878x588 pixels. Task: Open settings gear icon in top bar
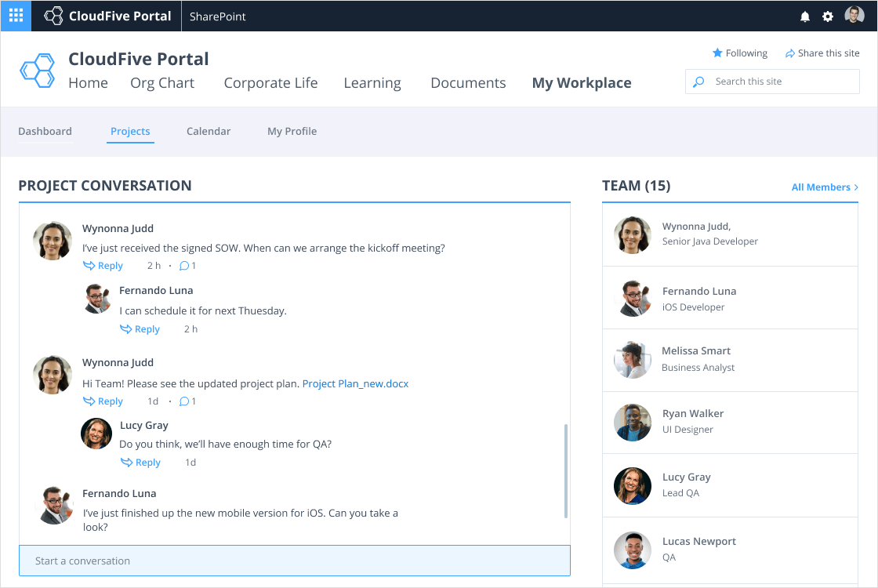click(828, 16)
